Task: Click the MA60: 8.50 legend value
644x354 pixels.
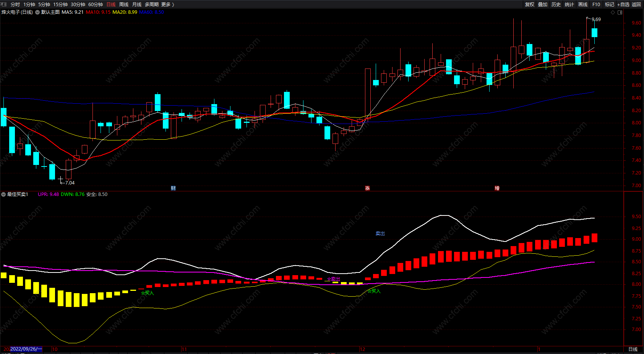Action: point(151,12)
